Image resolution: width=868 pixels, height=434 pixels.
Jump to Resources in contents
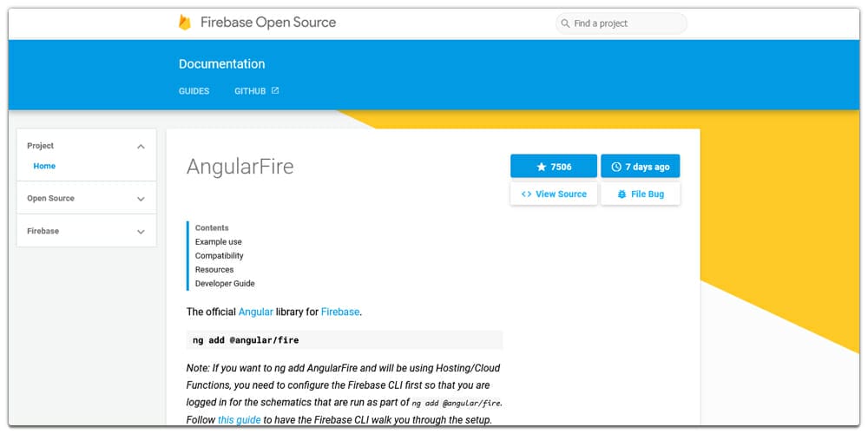point(214,270)
